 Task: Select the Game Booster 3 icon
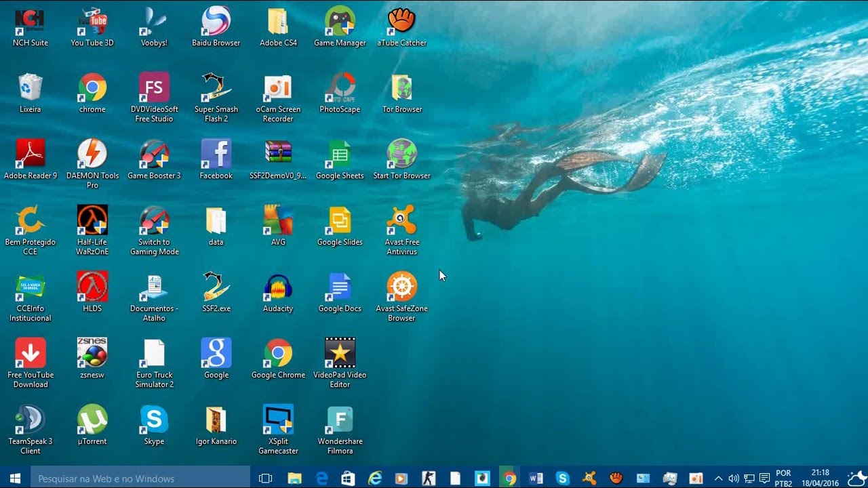point(154,160)
